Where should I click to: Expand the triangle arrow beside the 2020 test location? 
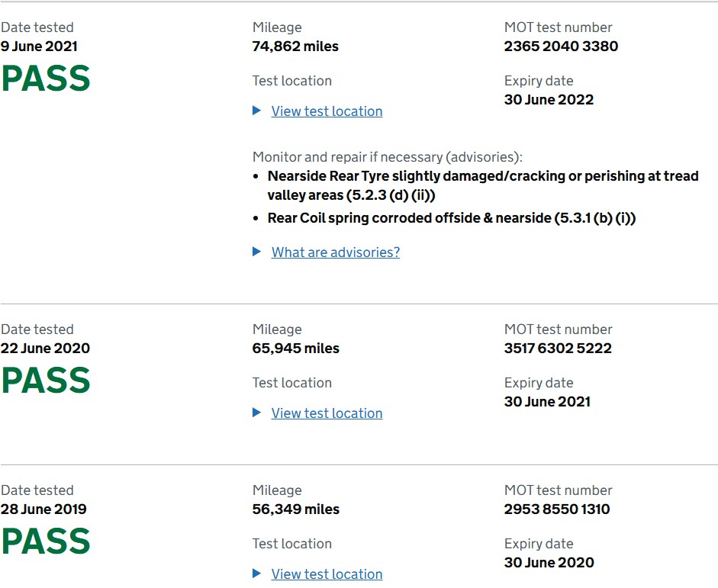click(257, 413)
